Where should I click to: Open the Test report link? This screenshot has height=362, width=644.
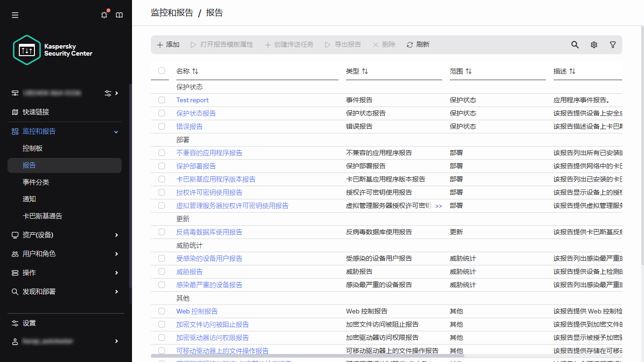(192, 100)
